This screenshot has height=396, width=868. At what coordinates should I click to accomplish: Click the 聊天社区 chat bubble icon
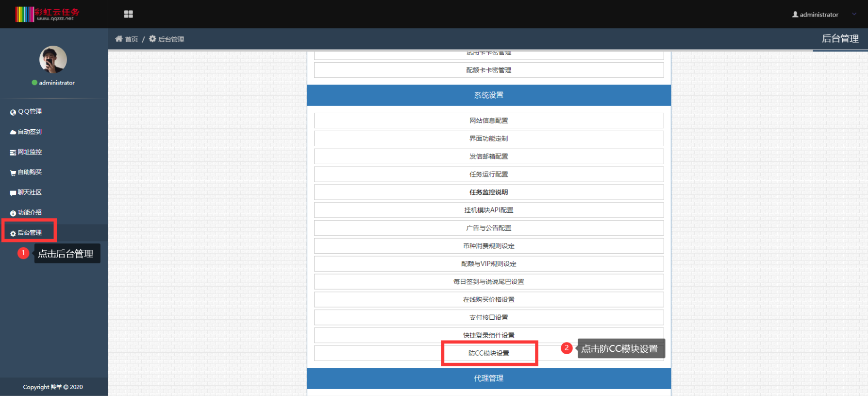click(x=13, y=193)
